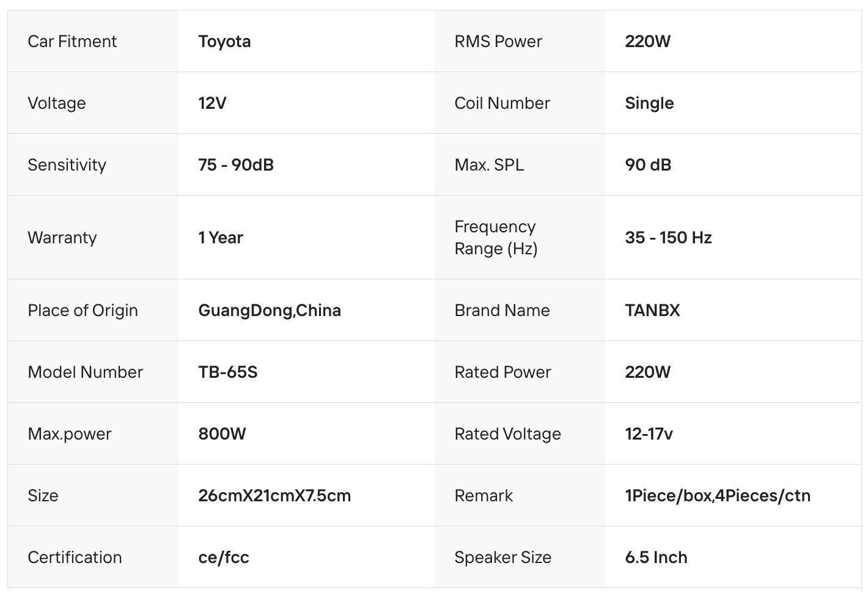Click the 12-17v rated voltage value
Viewport: 868px width, 593px height.
649,434
